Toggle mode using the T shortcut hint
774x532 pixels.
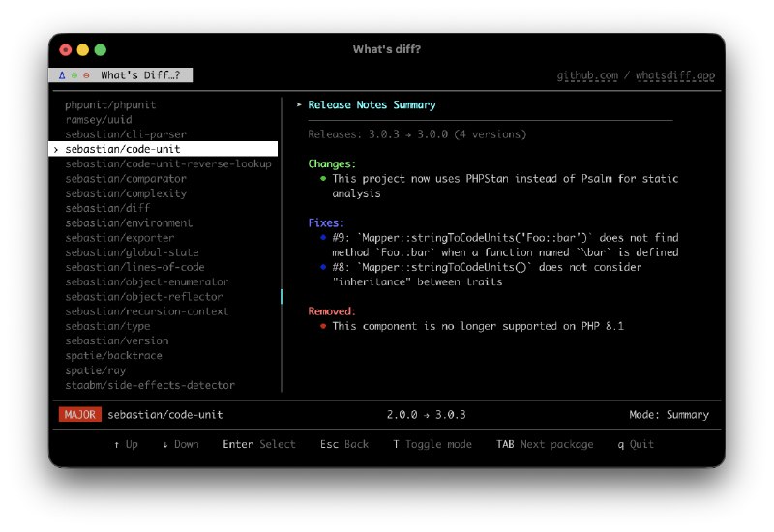(432, 444)
